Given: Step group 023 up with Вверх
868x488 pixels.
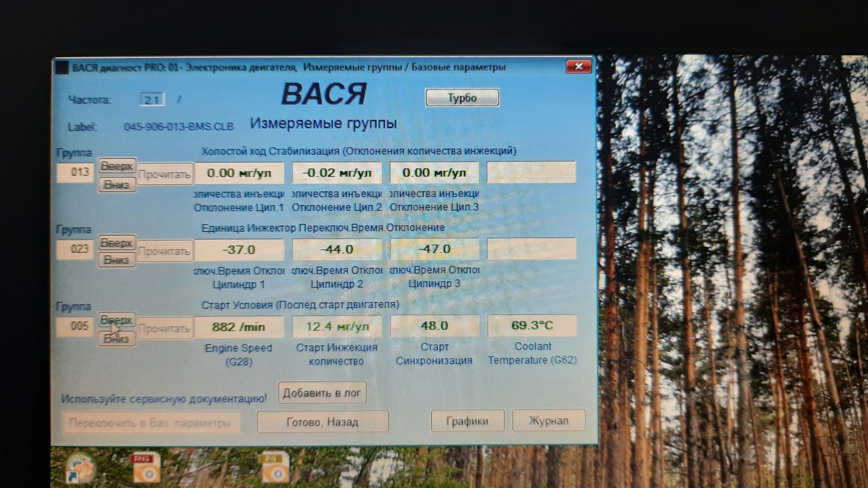Looking at the screenshot, I should pos(117,243).
